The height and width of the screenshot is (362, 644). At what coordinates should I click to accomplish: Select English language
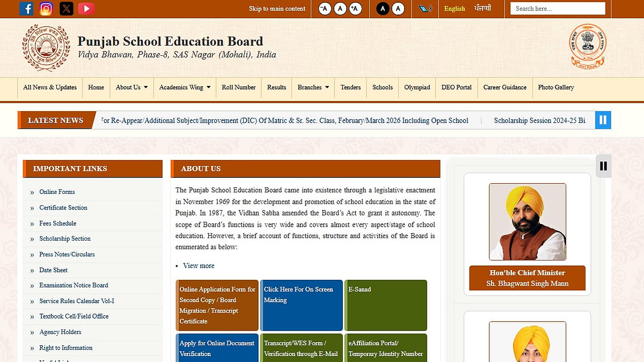pyautogui.click(x=455, y=9)
